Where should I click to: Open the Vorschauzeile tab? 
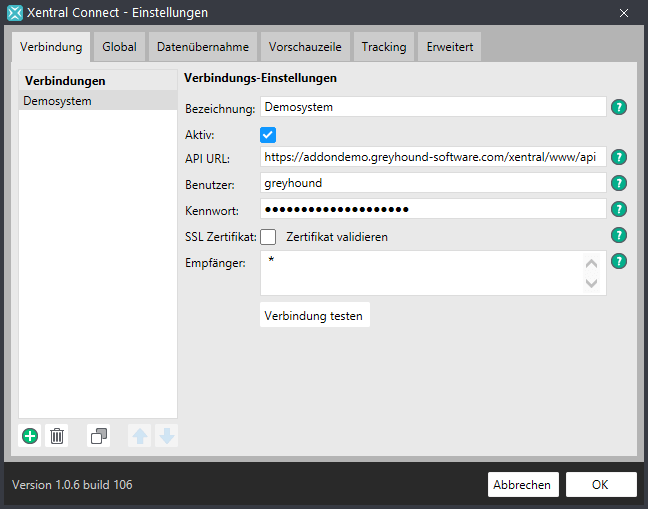pyautogui.click(x=305, y=47)
